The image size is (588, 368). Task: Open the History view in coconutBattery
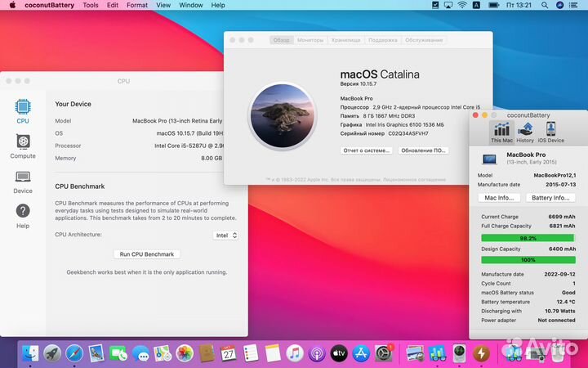[525, 132]
